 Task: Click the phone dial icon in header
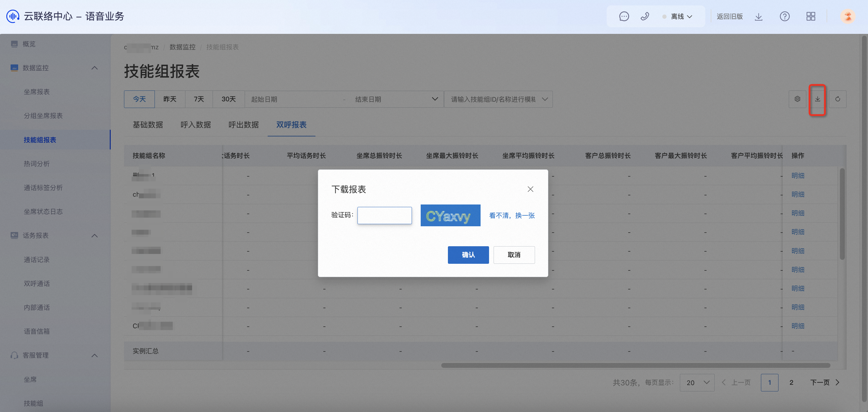[644, 16]
